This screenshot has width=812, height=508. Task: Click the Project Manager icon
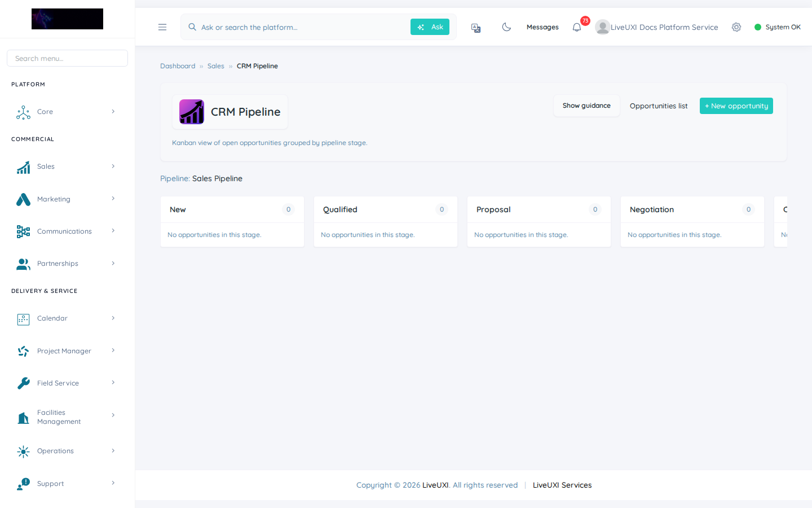(x=23, y=351)
